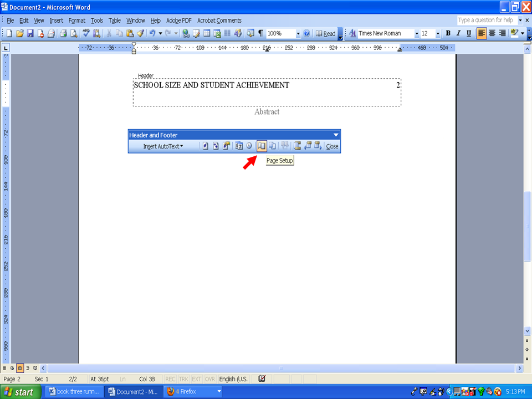Switch Between Header and Footer
The height and width of the screenshot is (399, 532).
pyautogui.click(x=298, y=146)
